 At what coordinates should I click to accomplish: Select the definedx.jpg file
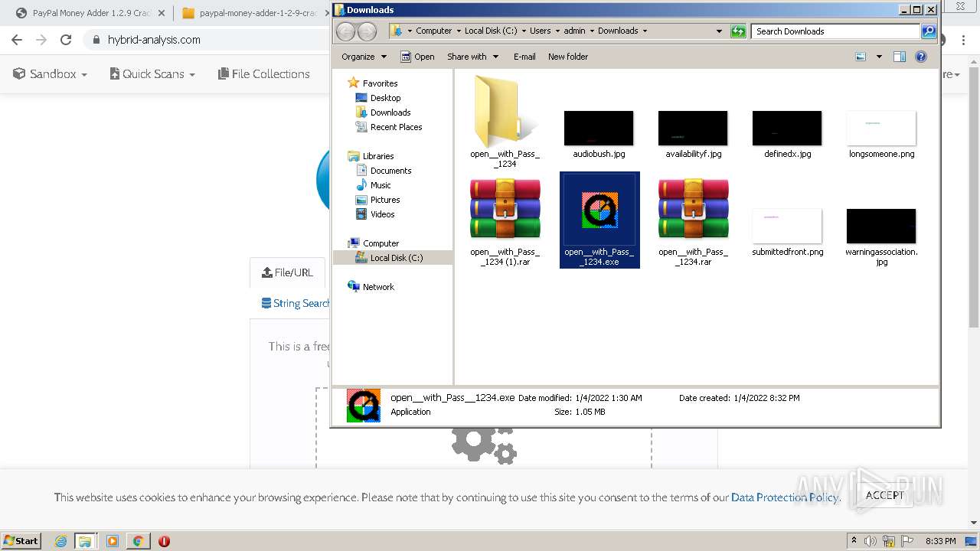pos(787,134)
